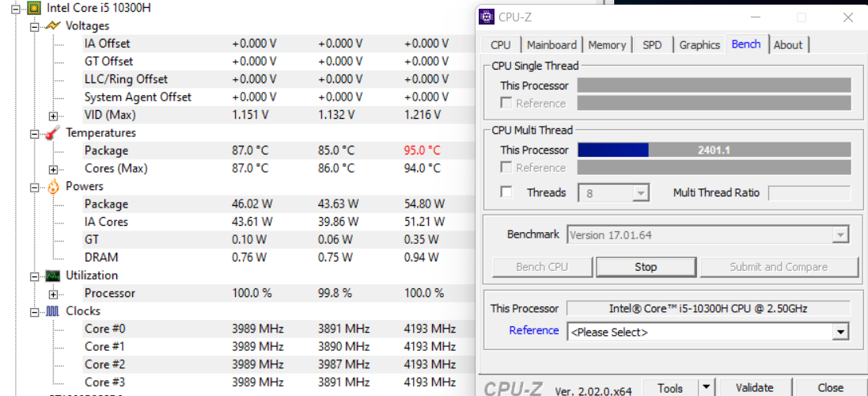Click the Multi Thread Ratio field
868x396 pixels.
point(809,192)
